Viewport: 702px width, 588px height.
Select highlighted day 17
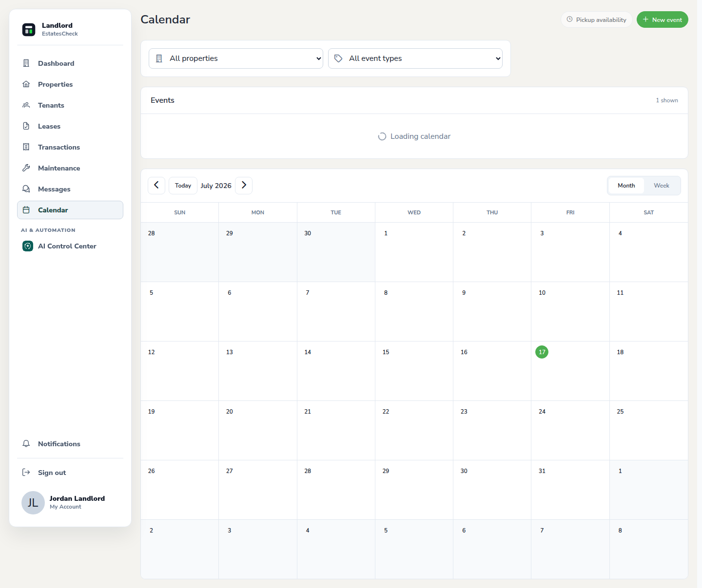coord(542,352)
